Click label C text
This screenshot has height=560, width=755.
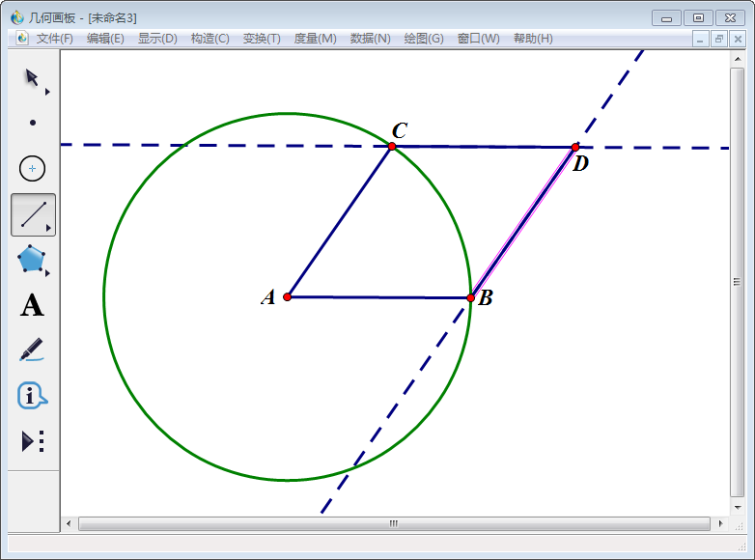coord(400,130)
